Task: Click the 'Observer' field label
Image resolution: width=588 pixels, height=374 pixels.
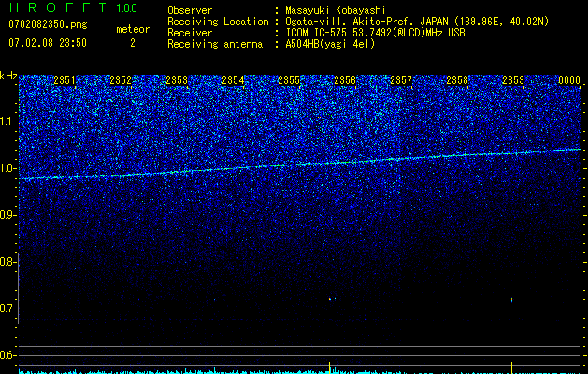Action: 190,10
